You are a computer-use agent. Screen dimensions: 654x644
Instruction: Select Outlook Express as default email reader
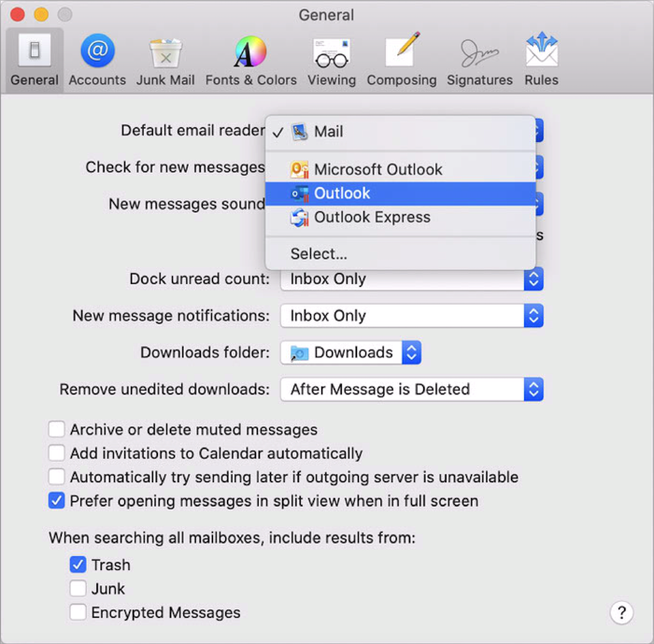[372, 217]
